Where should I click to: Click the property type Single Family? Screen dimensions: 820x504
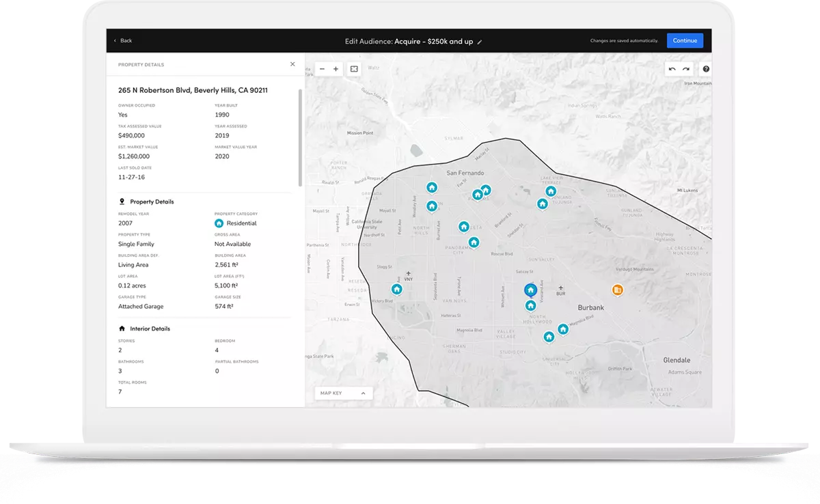pos(136,244)
